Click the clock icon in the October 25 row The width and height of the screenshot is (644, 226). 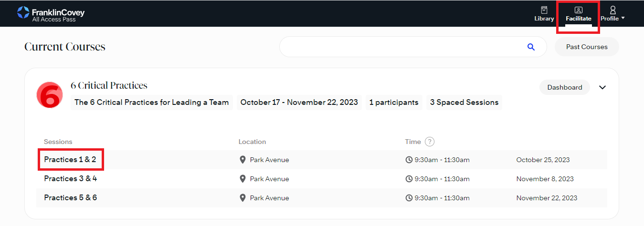(x=409, y=160)
